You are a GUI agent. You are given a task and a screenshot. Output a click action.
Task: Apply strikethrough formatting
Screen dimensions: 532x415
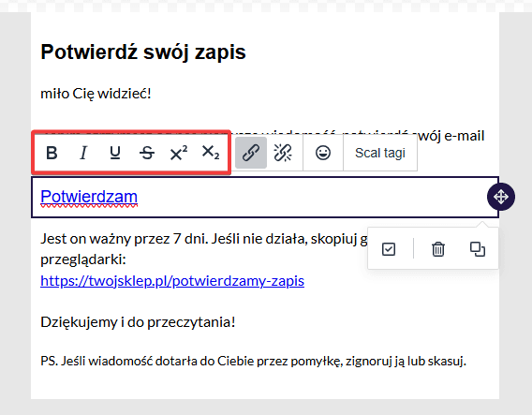[x=147, y=153]
